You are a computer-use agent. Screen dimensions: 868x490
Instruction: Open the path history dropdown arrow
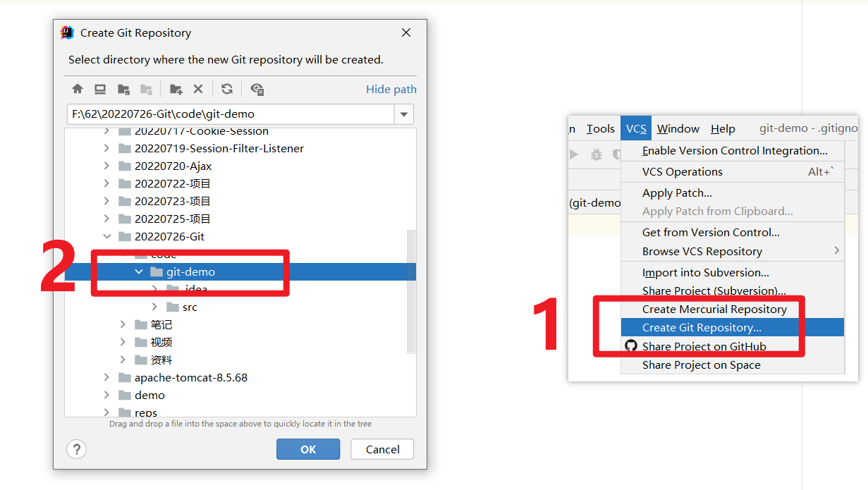point(404,114)
